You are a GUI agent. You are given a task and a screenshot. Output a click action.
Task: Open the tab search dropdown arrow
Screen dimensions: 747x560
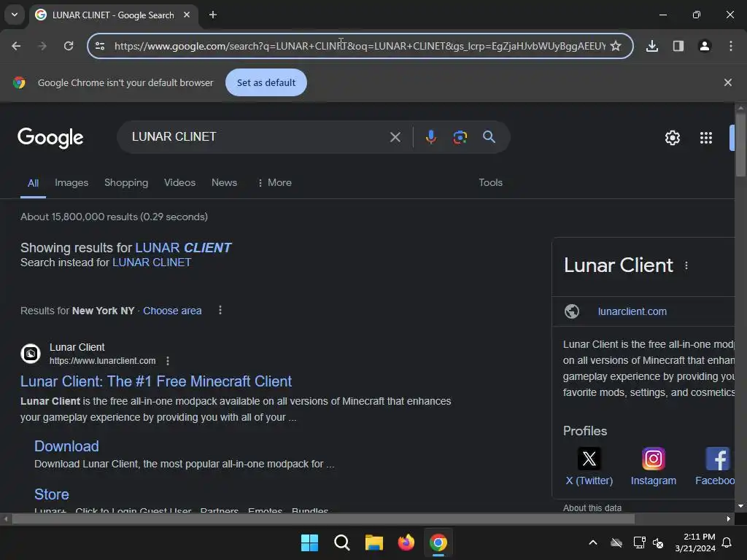(x=15, y=15)
